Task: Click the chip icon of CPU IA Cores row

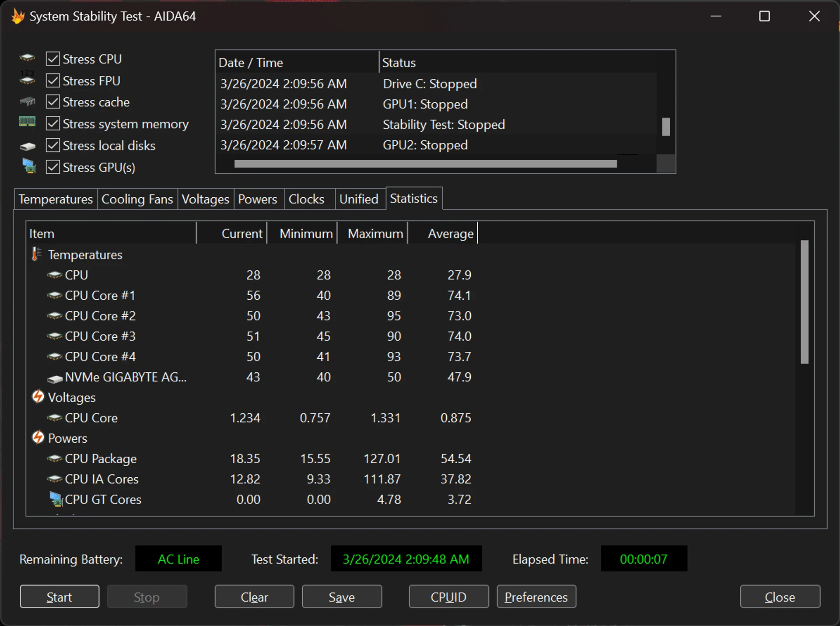Action: point(54,479)
